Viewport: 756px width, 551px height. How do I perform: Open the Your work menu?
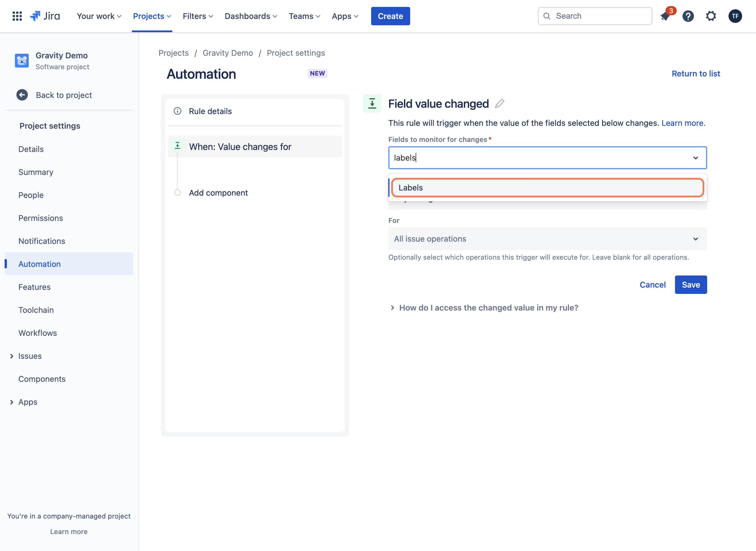(99, 16)
